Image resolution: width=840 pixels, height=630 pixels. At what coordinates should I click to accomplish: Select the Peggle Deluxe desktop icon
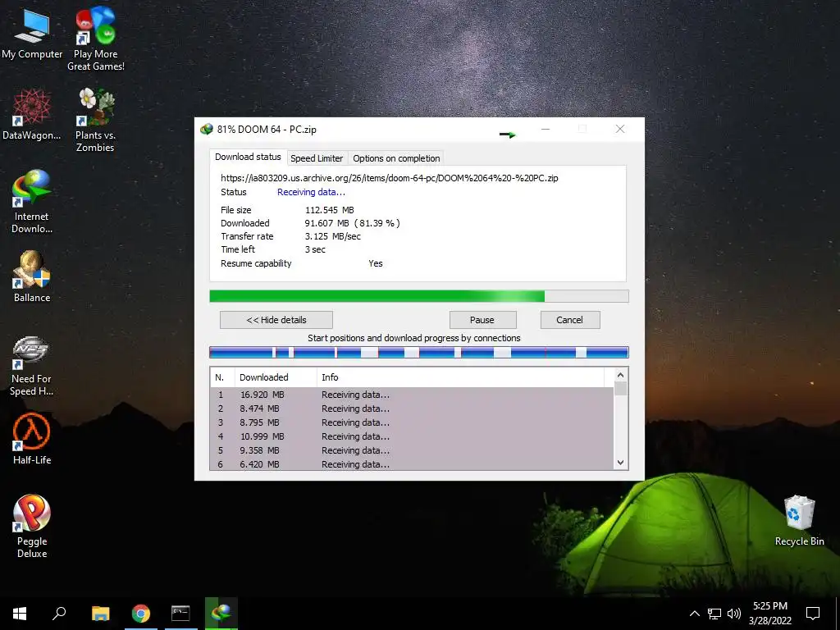pyautogui.click(x=32, y=526)
